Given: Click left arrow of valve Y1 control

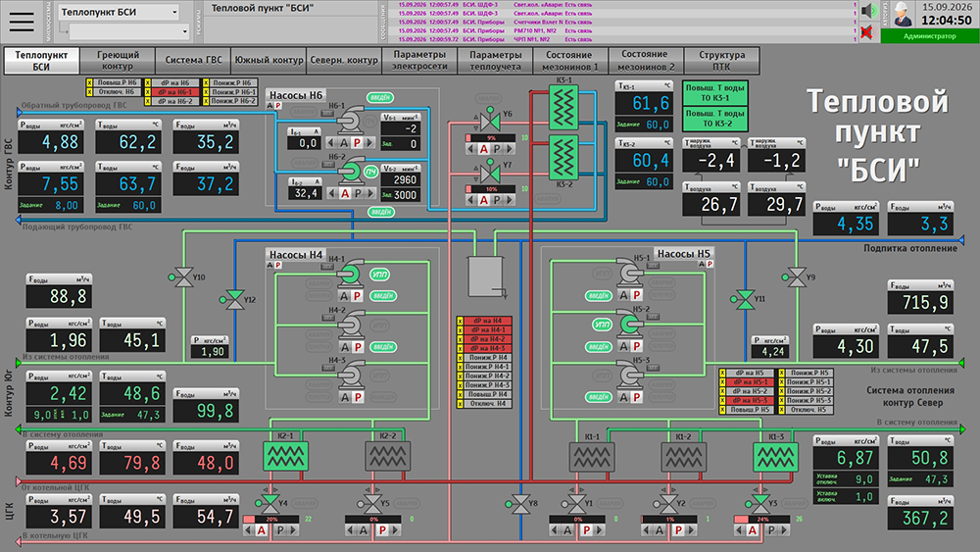Looking at the screenshot, I should pyautogui.click(x=555, y=530).
